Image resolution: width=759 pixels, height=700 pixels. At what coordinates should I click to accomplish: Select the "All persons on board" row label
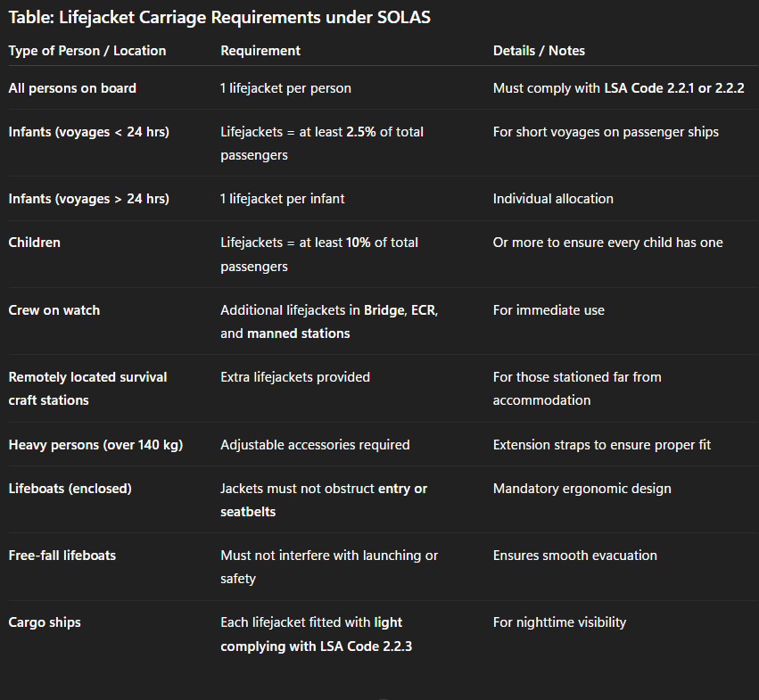tap(72, 88)
